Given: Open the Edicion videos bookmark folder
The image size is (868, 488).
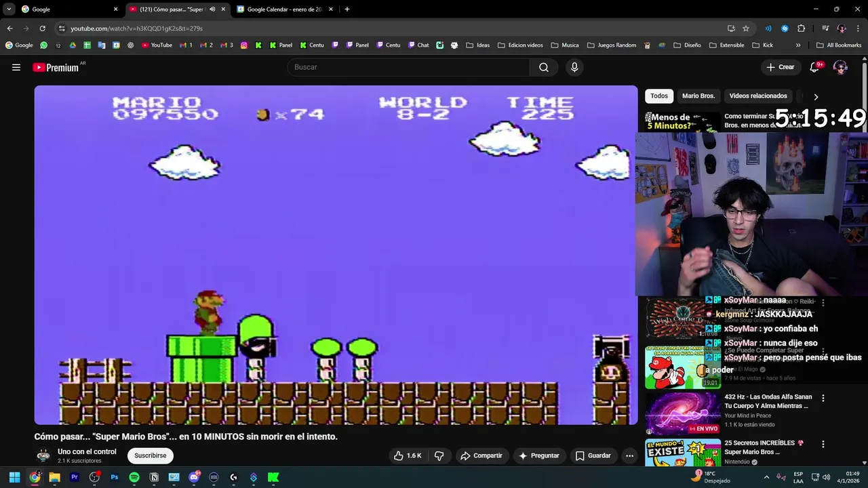Looking at the screenshot, I should coord(520,45).
